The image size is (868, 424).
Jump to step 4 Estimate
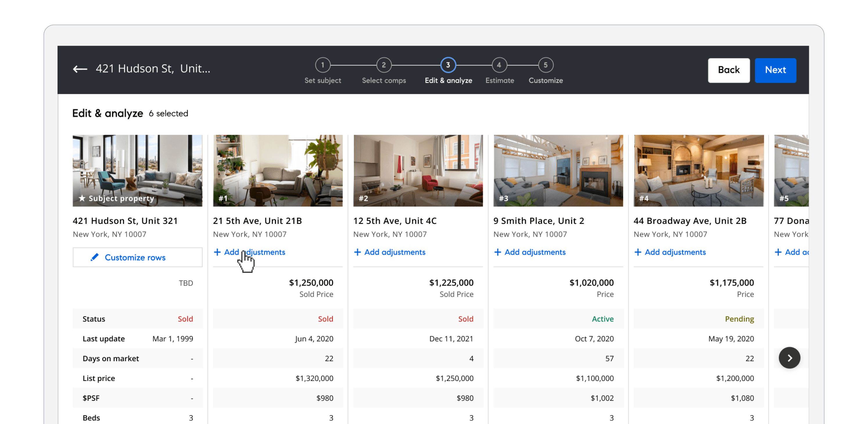coord(499,65)
